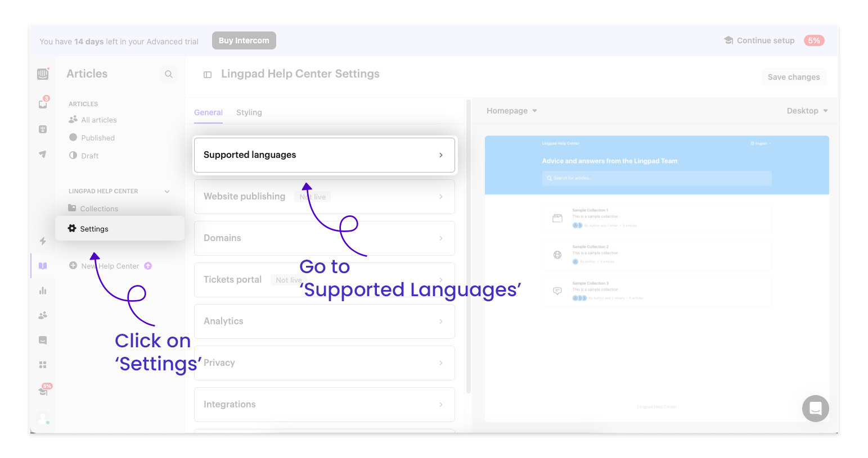Image resolution: width=868 pixels, height=458 pixels.
Task: Open the English language selector in preview
Action: click(761, 143)
